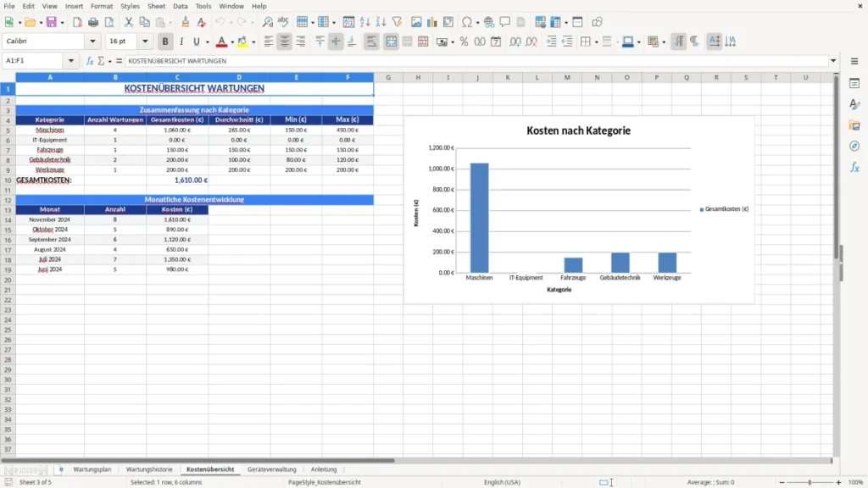This screenshot has height=488, width=868.
Task: Click the Toggle Print Preview icon
Action: tap(109, 22)
